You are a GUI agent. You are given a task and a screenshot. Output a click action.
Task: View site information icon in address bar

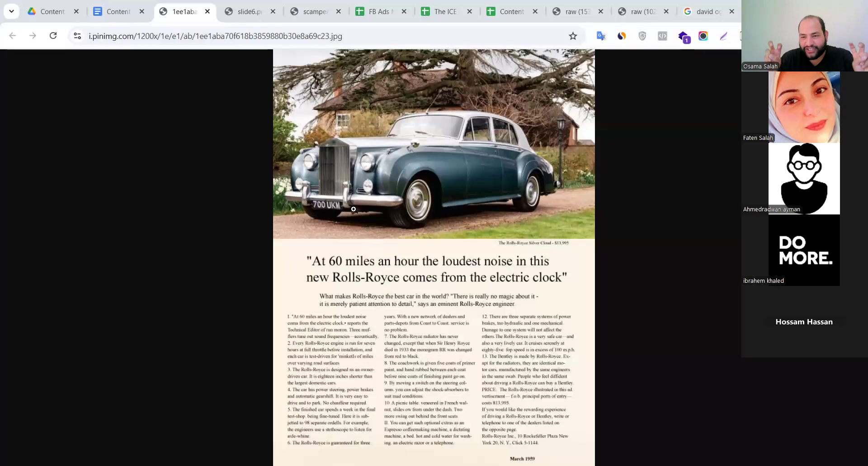[x=77, y=36]
